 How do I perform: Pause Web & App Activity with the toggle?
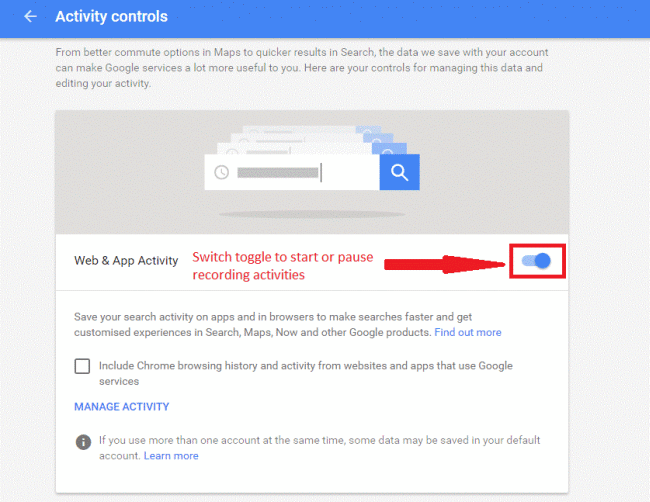coord(537,261)
